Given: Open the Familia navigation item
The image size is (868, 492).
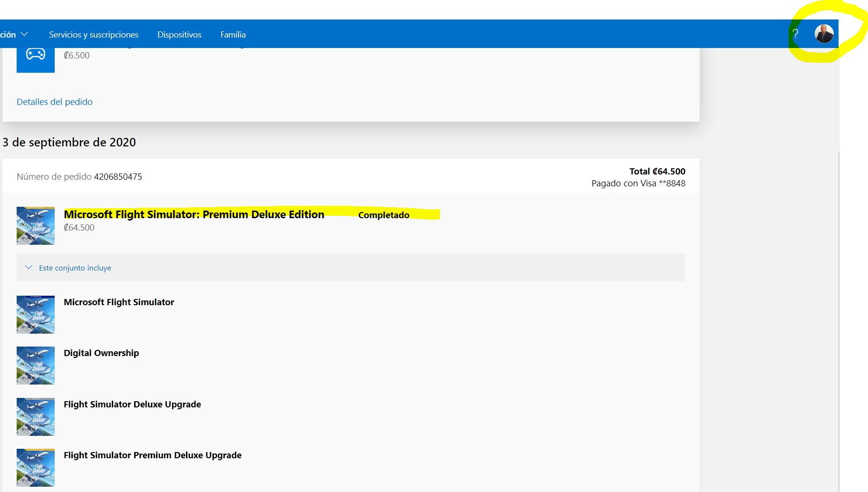Looking at the screenshot, I should point(233,35).
